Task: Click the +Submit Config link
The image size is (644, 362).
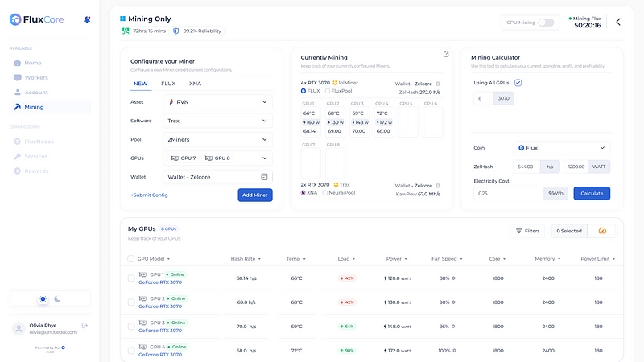Action: [x=149, y=195]
